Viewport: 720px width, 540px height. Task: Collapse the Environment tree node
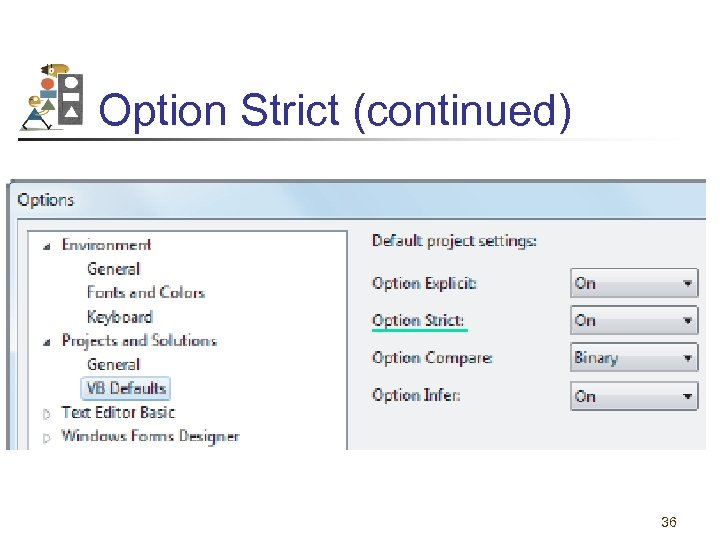tap(47, 246)
